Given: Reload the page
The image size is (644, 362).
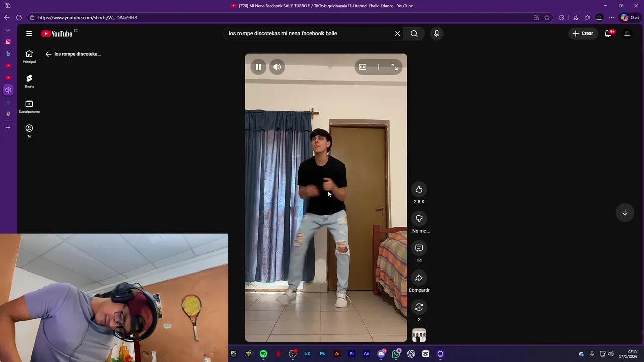Looking at the screenshot, I should click(x=19, y=18).
